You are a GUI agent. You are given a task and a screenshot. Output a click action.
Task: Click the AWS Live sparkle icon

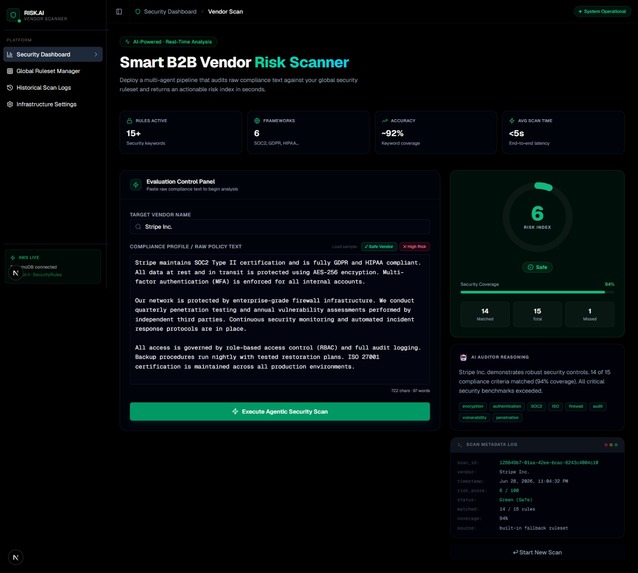pyautogui.click(x=13, y=258)
